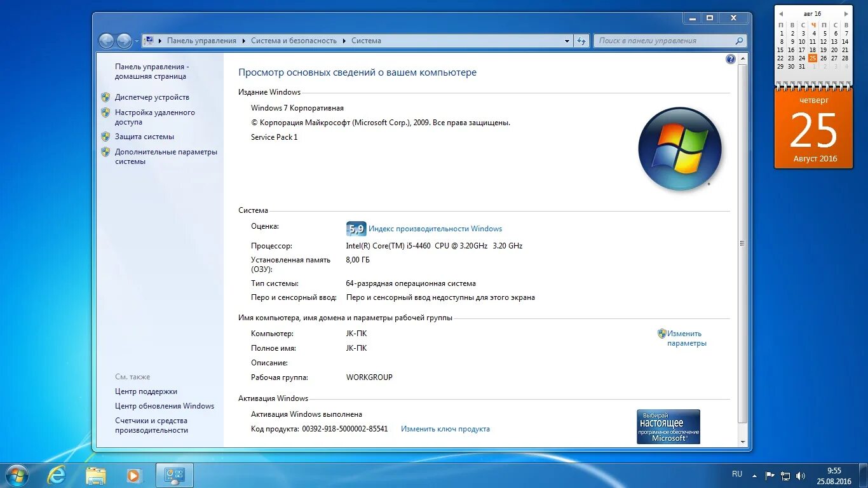Viewport: 868px width, 488px height.
Task: Go to next month in calendar gadget
Action: click(x=846, y=14)
